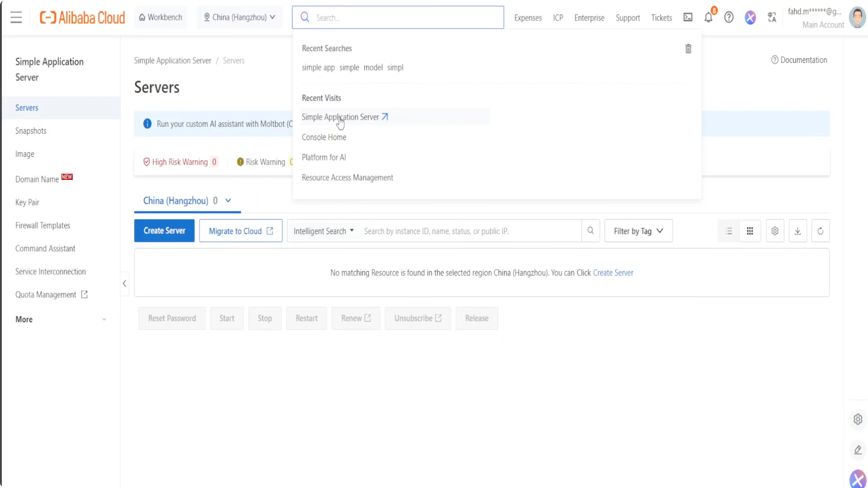Expand the Filter by Tag dropdown
Image resolution: width=868 pixels, height=488 pixels.
click(638, 231)
